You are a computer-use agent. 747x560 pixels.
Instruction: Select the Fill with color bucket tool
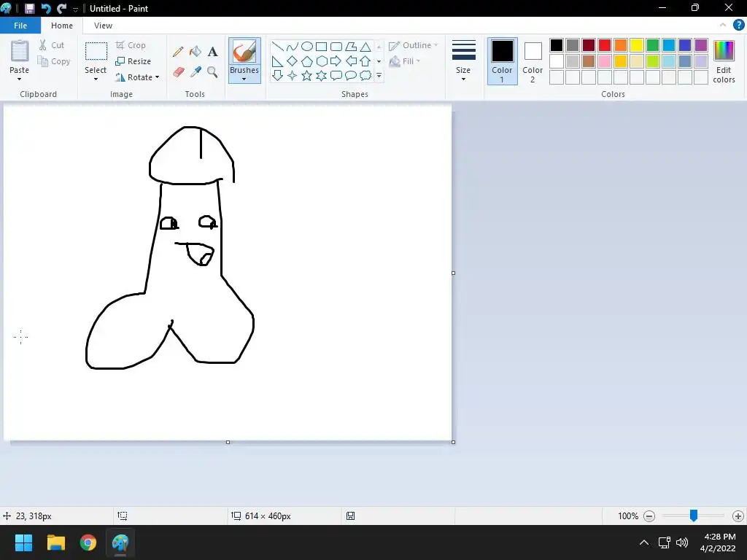point(196,52)
